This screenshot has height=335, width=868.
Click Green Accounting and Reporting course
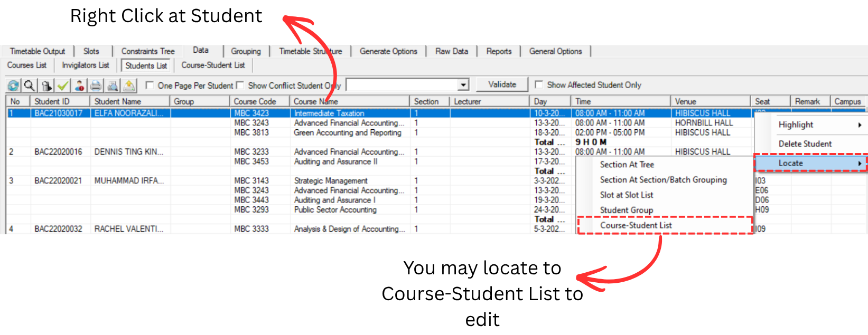click(x=348, y=133)
